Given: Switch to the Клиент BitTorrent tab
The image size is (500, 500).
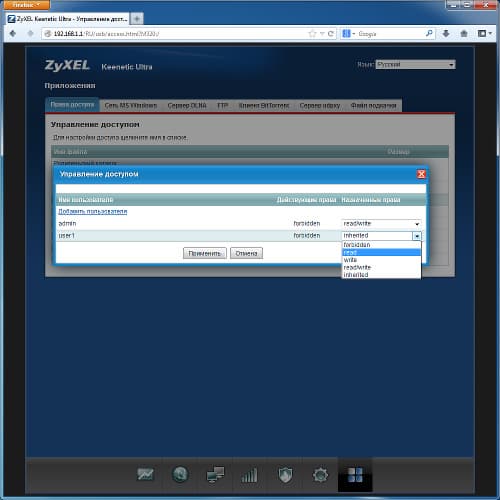Looking at the screenshot, I should [x=264, y=105].
